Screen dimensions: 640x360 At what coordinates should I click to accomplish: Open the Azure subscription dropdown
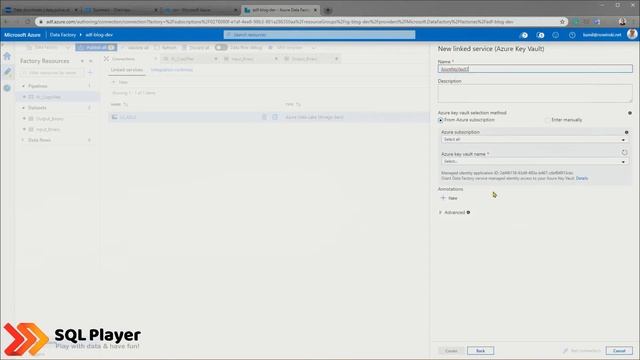pyautogui.click(x=534, y=140)
